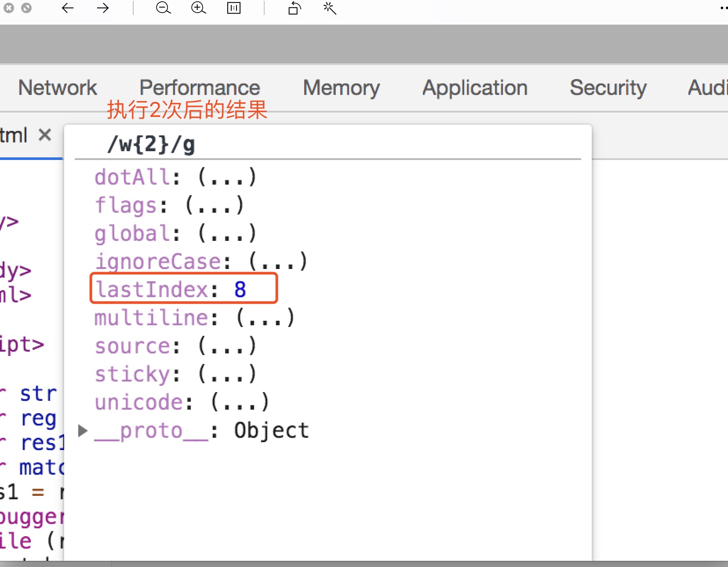Close the html file tab
728x567 pixels.
pos(45,134)
